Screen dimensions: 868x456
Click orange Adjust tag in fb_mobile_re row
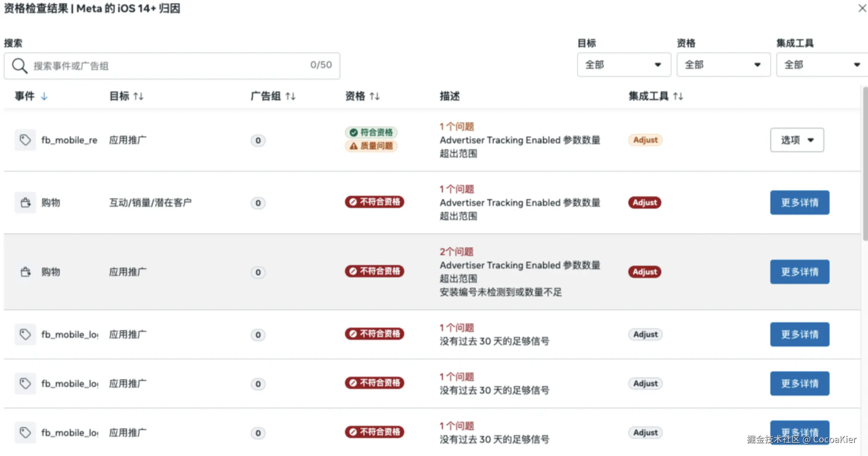[645, 140]
